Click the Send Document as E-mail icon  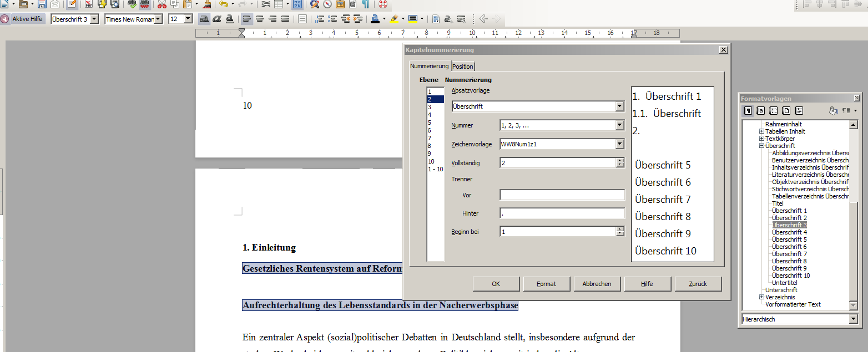(x=55, y=4)
